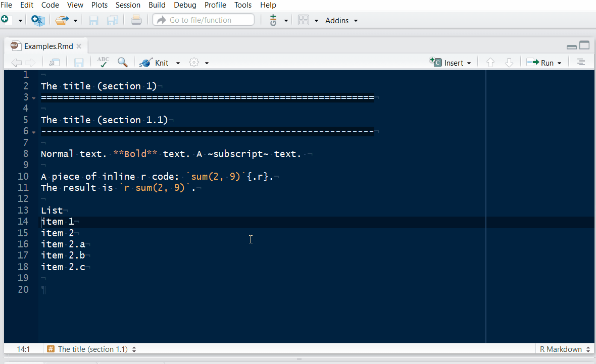Open the Profile menu

point(215,5)
